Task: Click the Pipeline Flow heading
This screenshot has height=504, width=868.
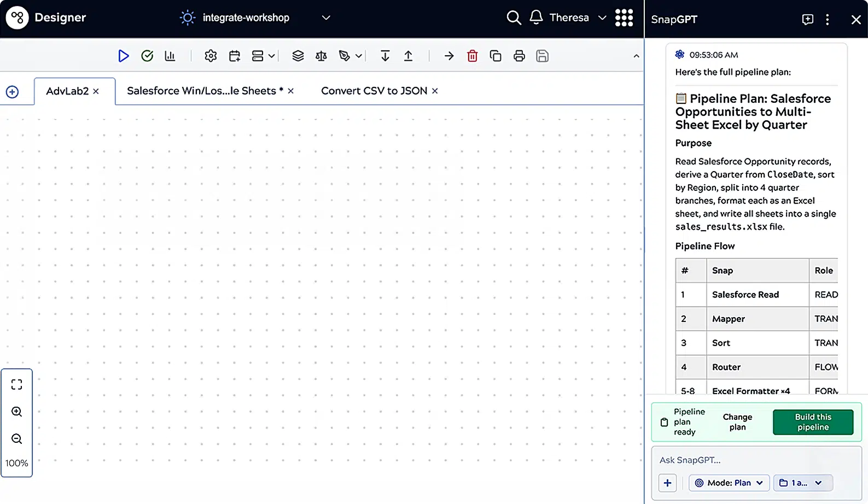Action: click(x=705, y=246)
